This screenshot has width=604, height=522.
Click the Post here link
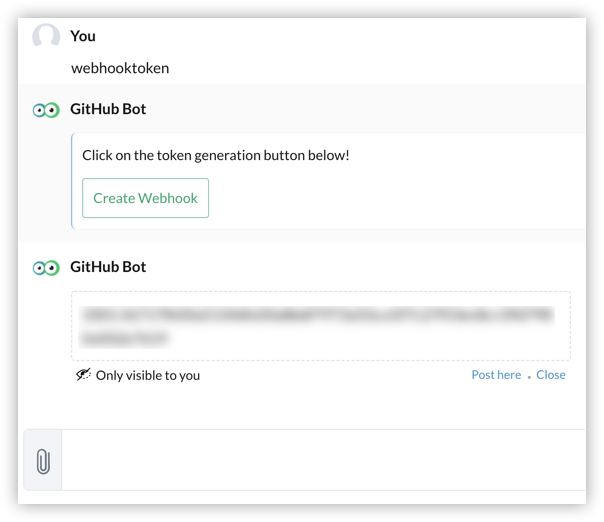point(496,375)
